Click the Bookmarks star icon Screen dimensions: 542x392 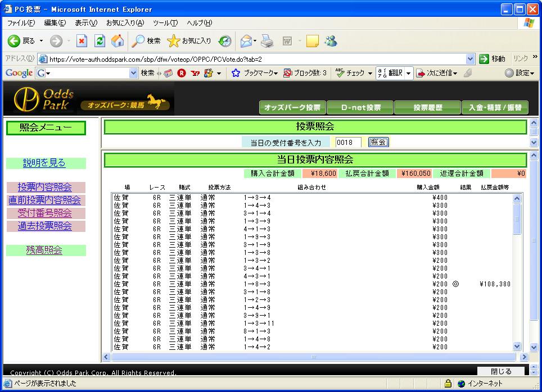[236, 73]
